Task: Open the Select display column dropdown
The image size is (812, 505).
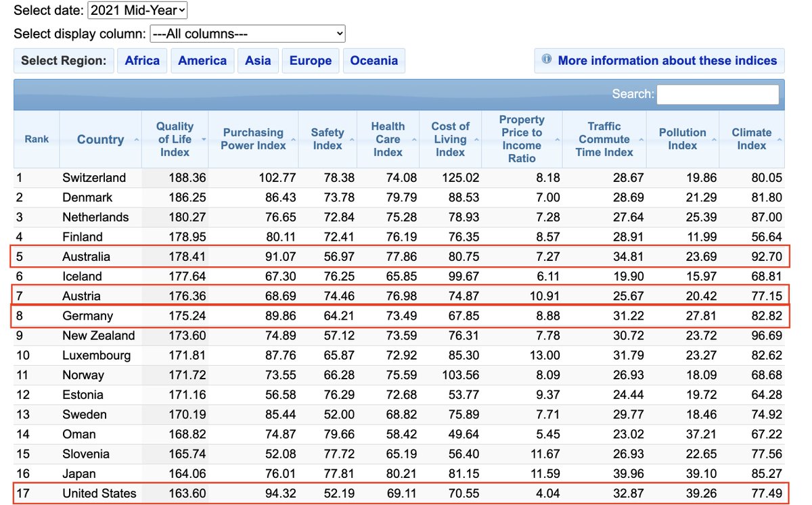Action: tap(247, 34)
